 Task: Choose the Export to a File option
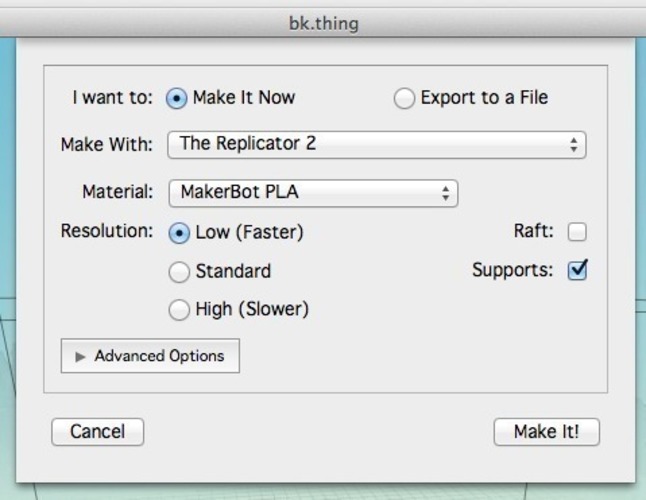click(x=404, y=99)
